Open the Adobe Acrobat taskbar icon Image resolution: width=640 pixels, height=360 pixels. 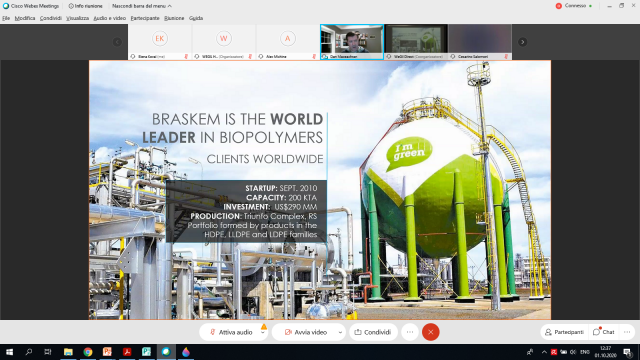click(127, 352)
